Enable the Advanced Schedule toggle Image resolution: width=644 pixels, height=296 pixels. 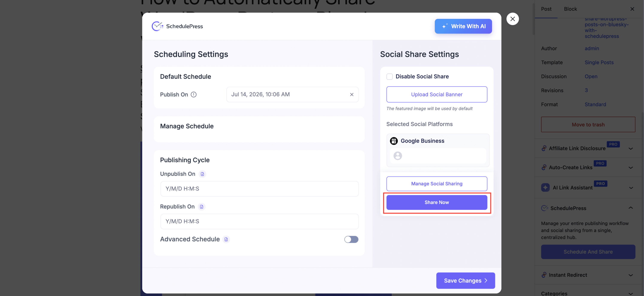click(351, 239)
